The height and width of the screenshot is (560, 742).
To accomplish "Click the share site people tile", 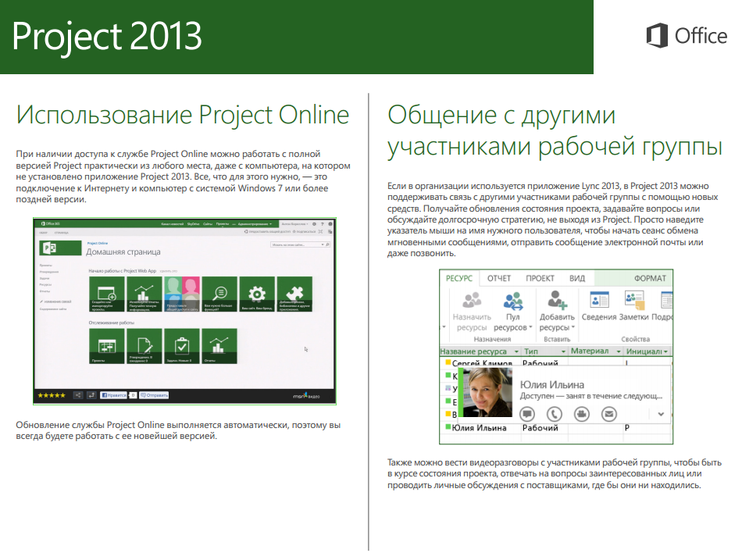I will [x=182, y=294].
